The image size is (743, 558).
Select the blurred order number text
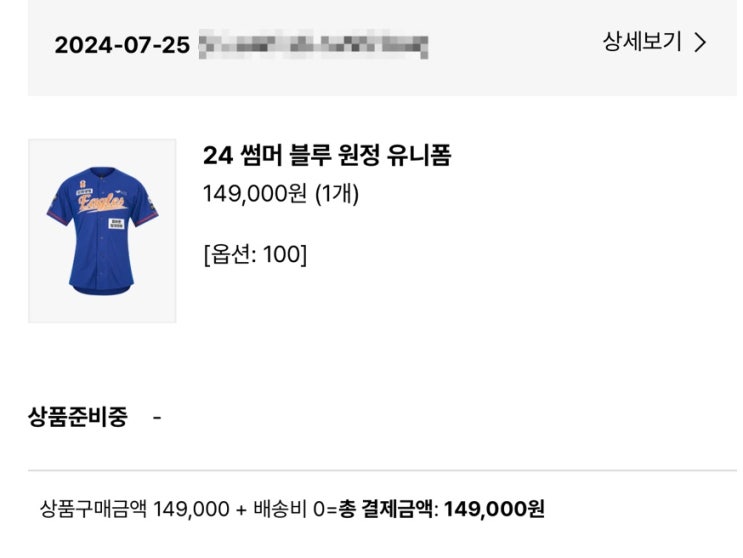pos(313,44)
